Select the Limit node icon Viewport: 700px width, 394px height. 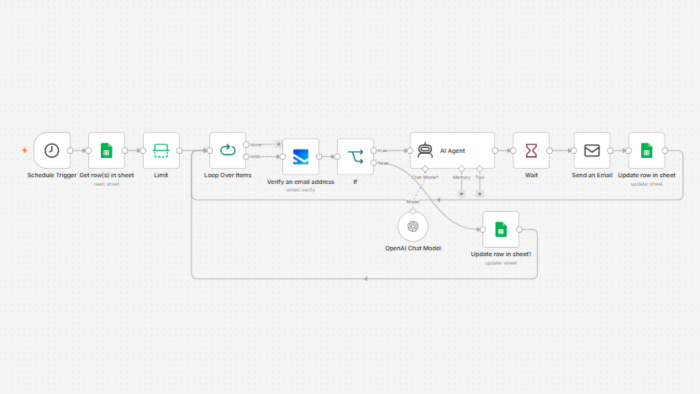tap(161, 150)
